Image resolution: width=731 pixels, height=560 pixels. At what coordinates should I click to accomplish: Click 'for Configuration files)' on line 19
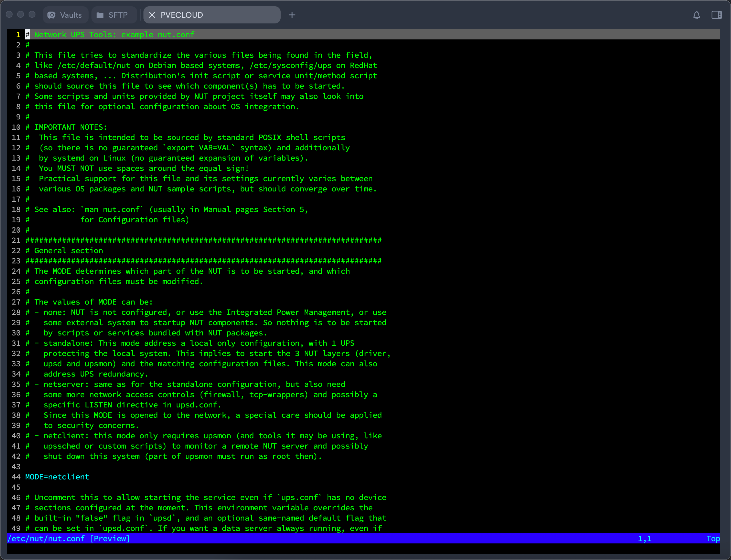(x=135, y=220)
